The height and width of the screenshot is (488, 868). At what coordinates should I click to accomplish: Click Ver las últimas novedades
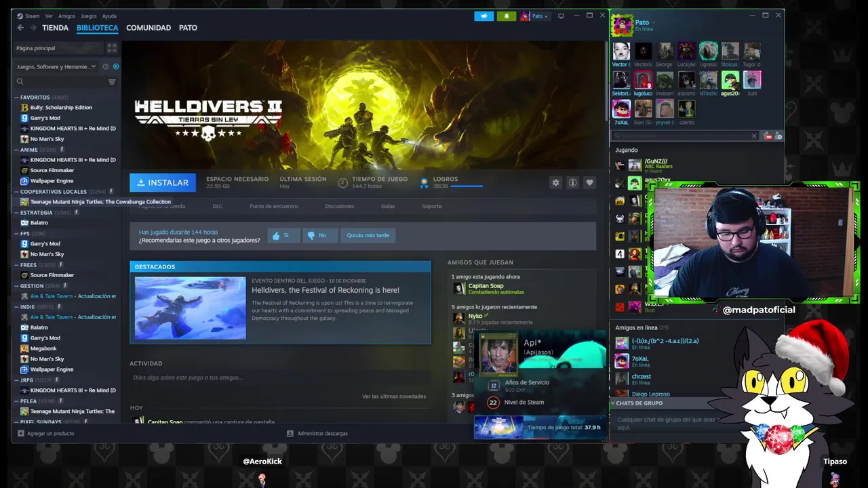(x=394, y=396)
